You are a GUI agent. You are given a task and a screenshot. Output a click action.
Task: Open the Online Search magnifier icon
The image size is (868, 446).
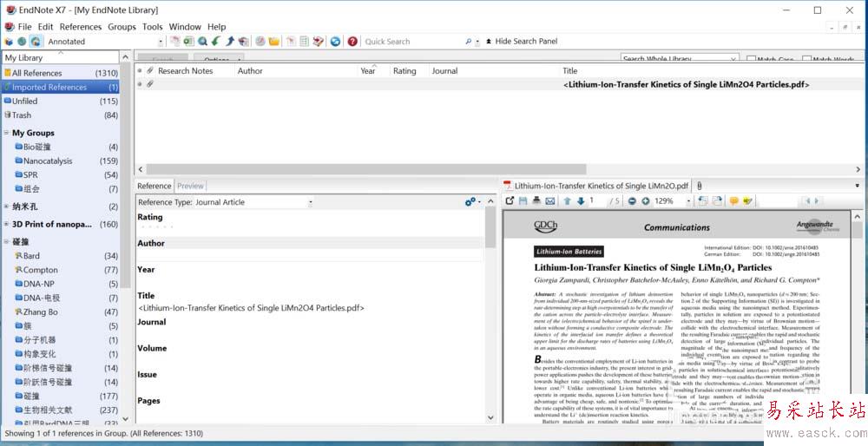[x=202, y=42]
